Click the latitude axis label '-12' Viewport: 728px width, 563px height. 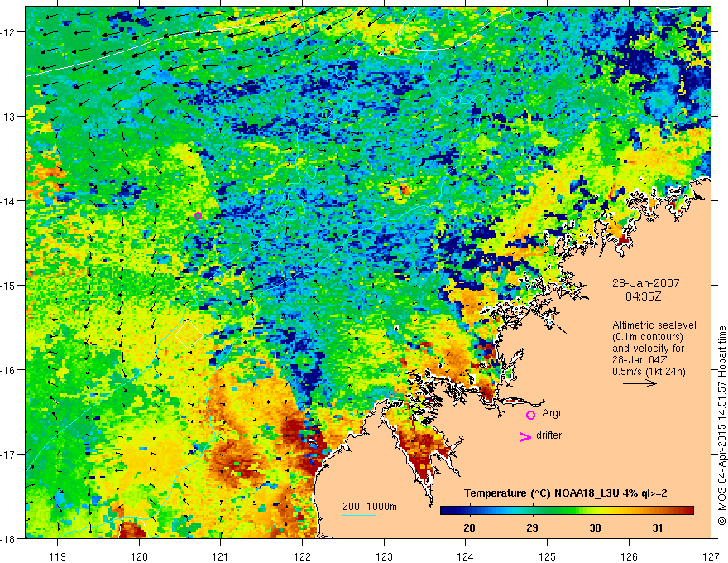(x=8, y=32)
